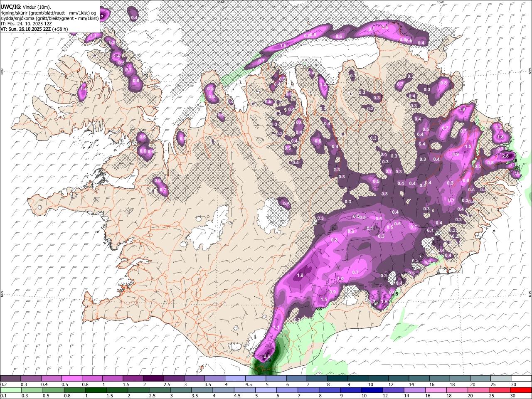Click the '2.8' precipitation value on the map
This screenshot has height=399, width=532.
(x=505, y=156)
